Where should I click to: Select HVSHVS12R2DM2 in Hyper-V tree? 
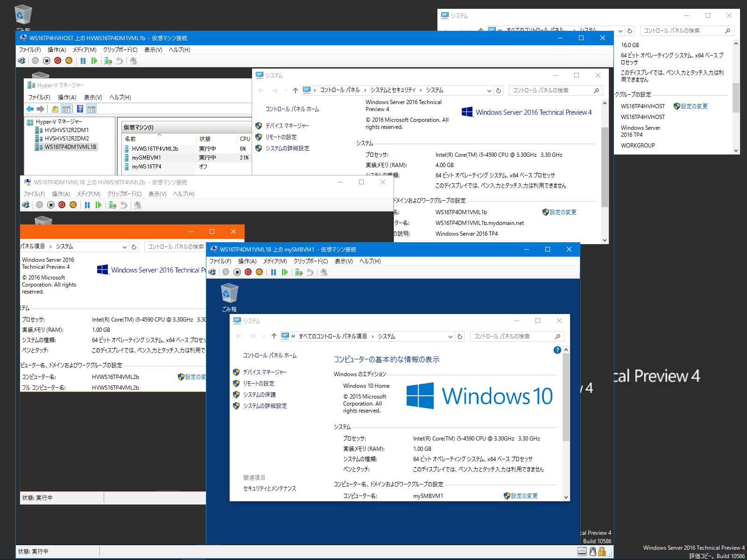[x=67, y=139]
